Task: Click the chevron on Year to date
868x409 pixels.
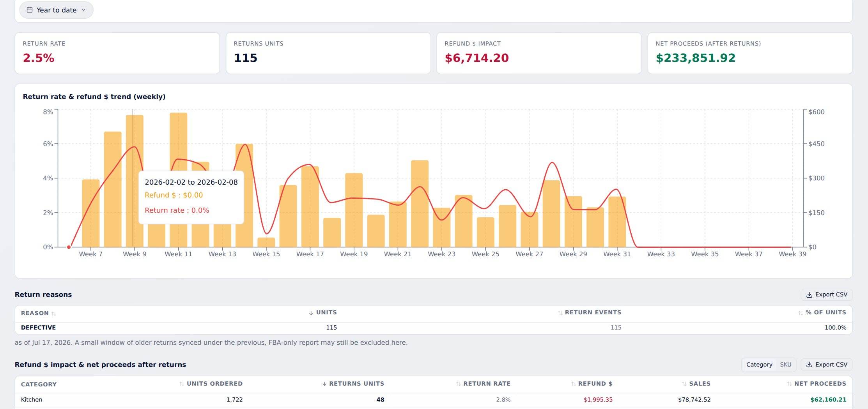Action: click(83, 10)
